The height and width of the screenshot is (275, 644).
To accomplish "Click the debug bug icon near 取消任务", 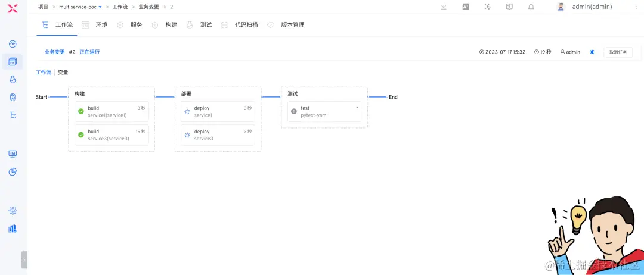I will (x=592, y=52).
